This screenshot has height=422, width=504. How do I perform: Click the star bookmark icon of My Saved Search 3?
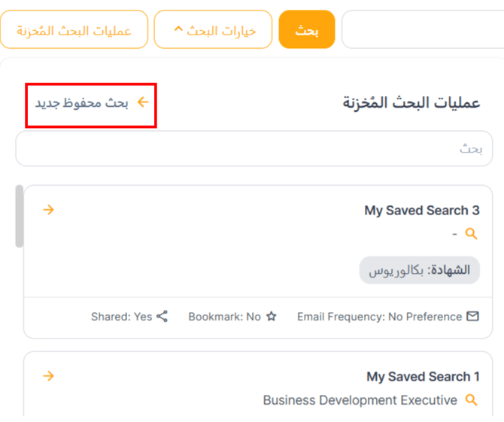tap(271, 317)
